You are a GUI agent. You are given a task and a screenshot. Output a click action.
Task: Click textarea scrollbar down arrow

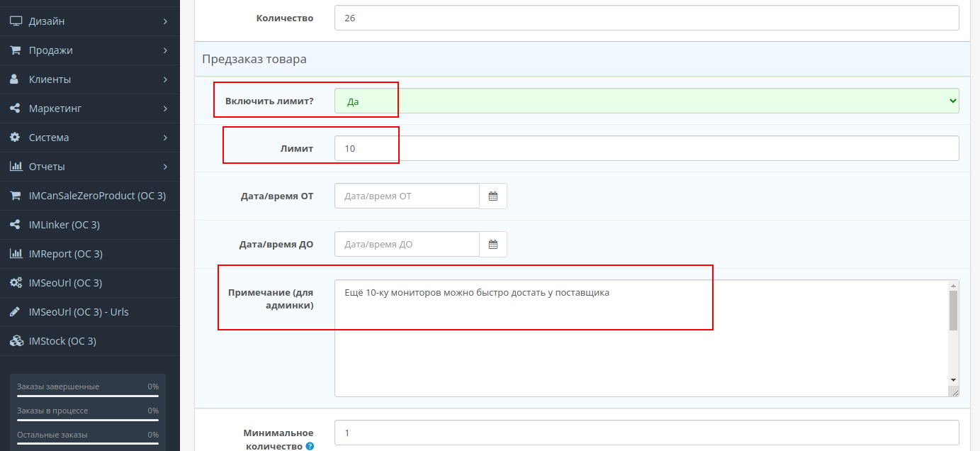pos(954,380)
